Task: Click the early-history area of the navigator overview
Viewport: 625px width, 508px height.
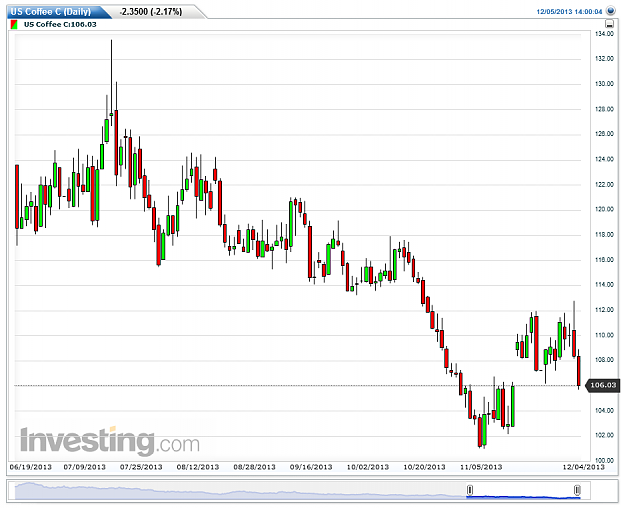Action: coord(239,491)
